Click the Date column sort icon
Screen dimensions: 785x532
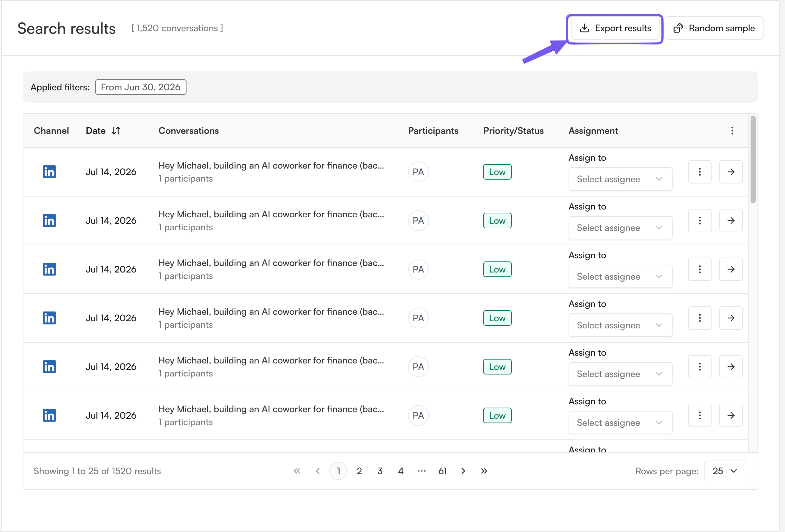[116, 131]
